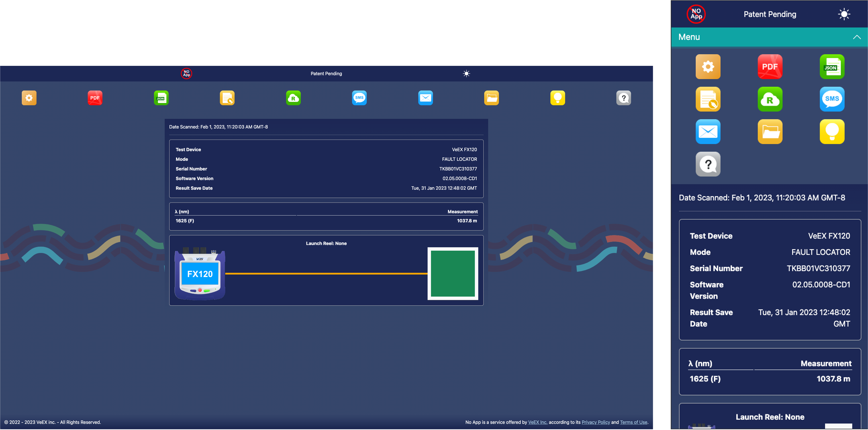
Task: Send email from desktop toolbar
Action: [426, 98]
